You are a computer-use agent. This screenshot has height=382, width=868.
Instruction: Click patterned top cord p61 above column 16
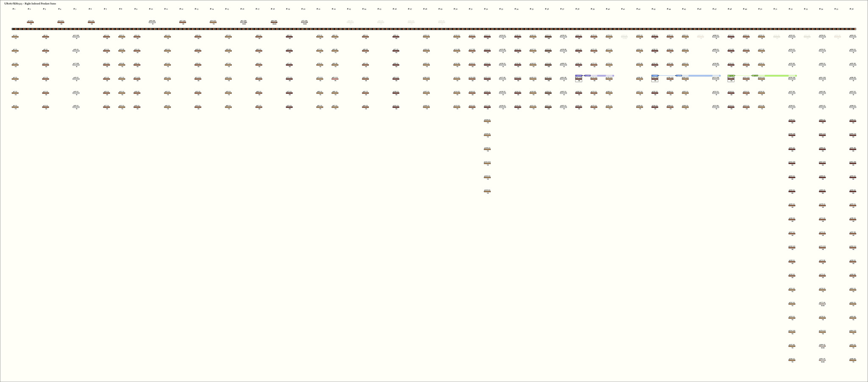[x=244, y=22]
